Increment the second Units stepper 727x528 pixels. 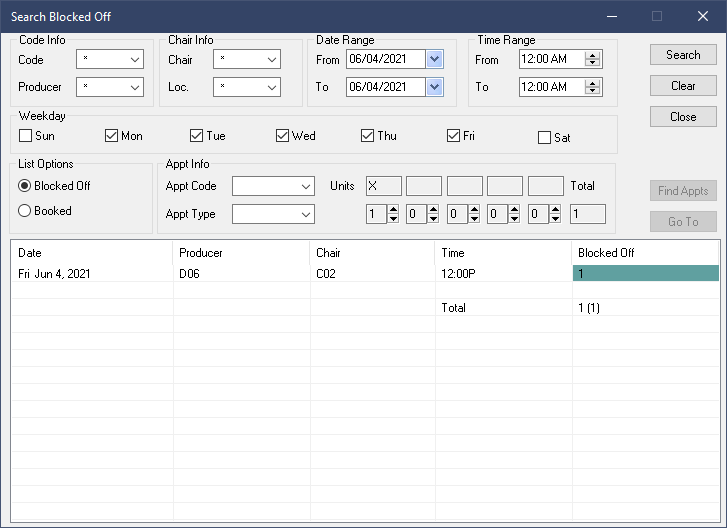433,210
